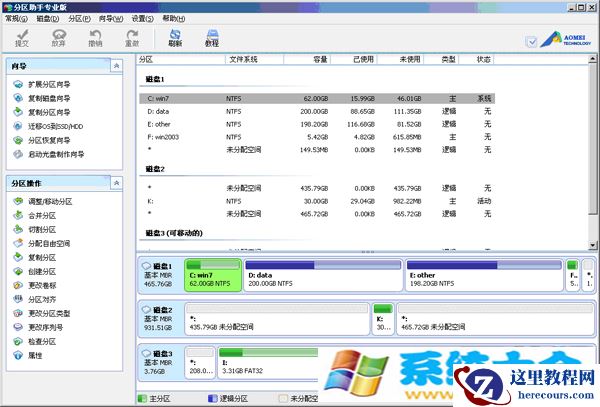Select the E: other 198.20GB block
This screenshot has height=407, width=600.
484,275
